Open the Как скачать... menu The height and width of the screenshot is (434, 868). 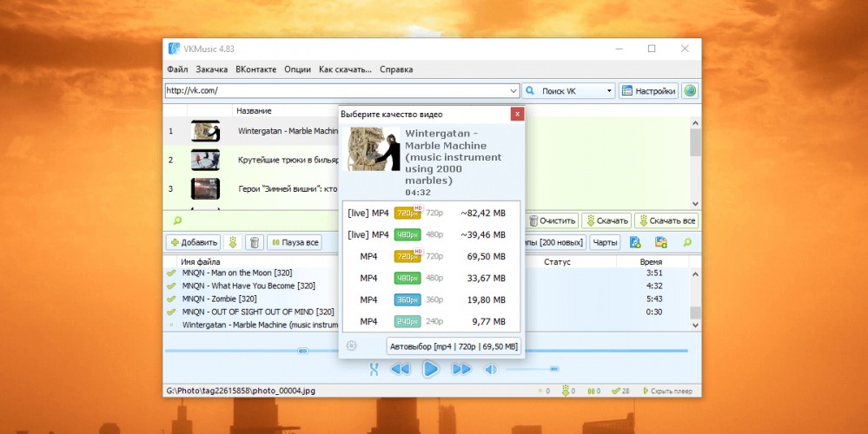[x=346, y=69]
